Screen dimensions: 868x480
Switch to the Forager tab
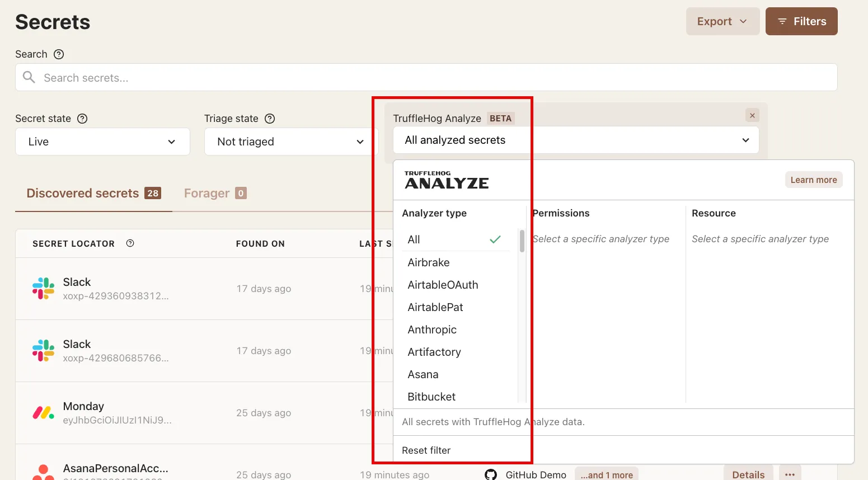click(215, 193)
